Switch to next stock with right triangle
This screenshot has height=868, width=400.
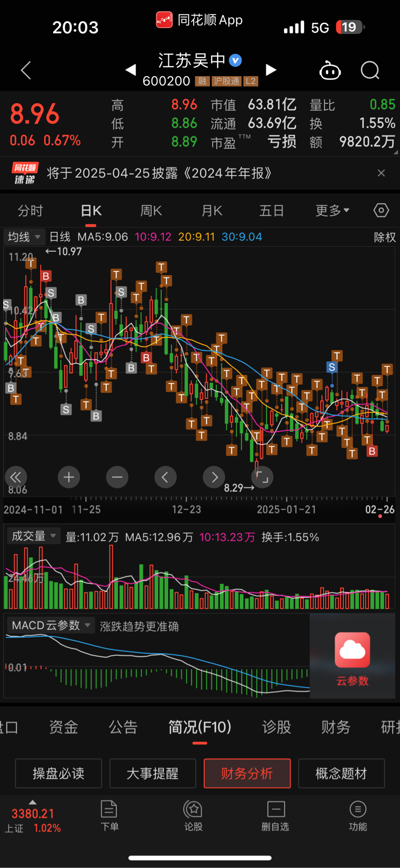(271, 70)
